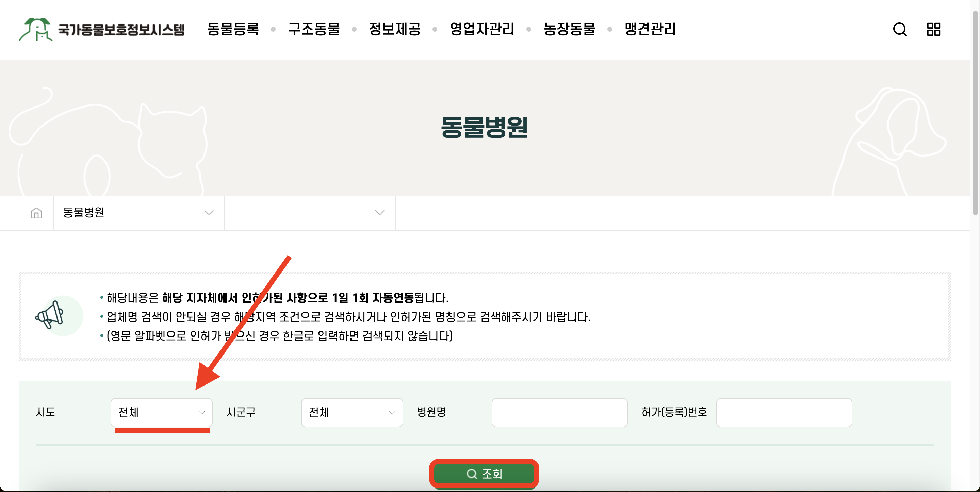980x492 pixels.
Task: Expand the 동물병원 breadcrumb dropdown
Action: [x=139, y=213]
